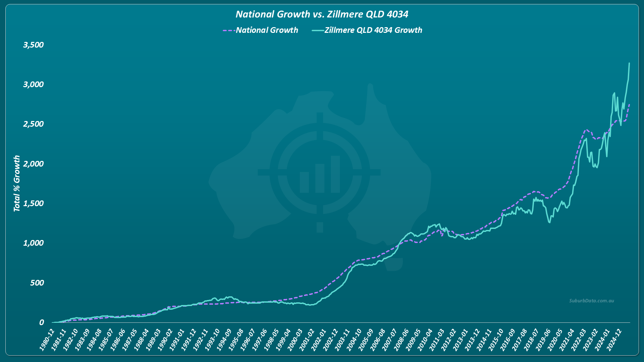Click the 2,000 y-axis label
Viewport: 644px width, 362px height.
(34, 164)
